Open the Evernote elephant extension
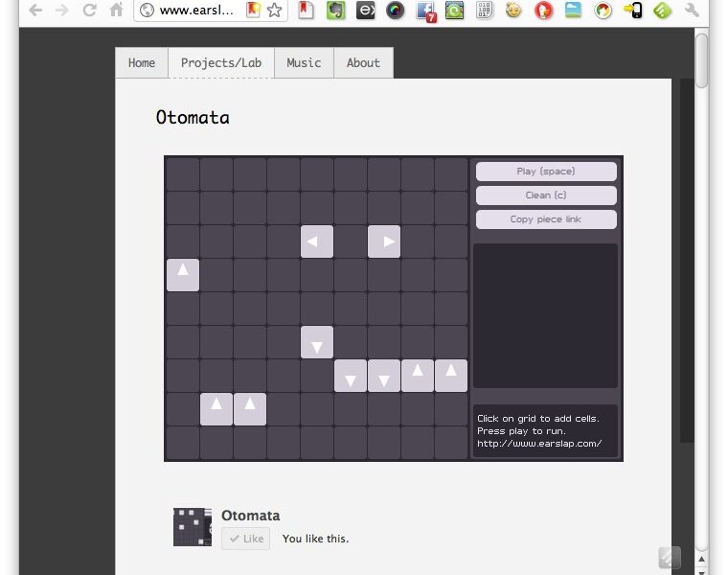Image resolution: width=728 pixels, height=575 pixels. click(335, 11)
